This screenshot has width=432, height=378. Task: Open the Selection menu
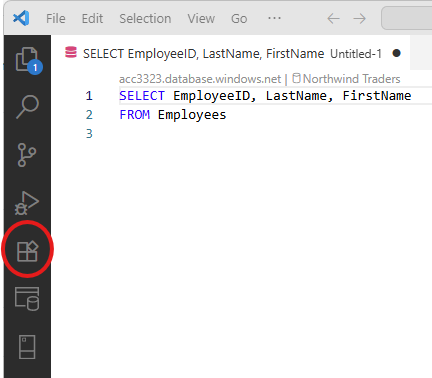point(145,19)
